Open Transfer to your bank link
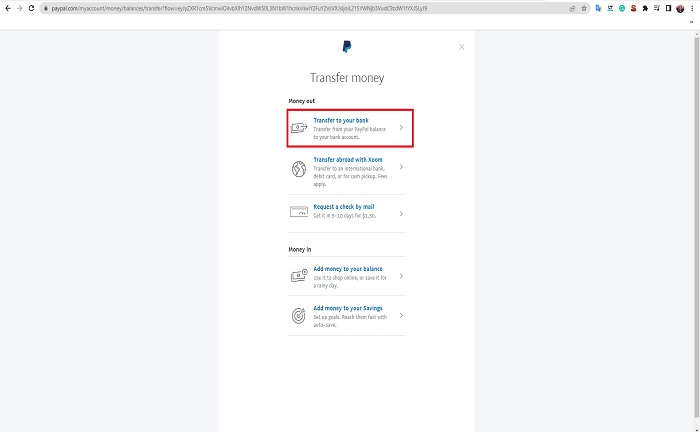 [341, 120]
